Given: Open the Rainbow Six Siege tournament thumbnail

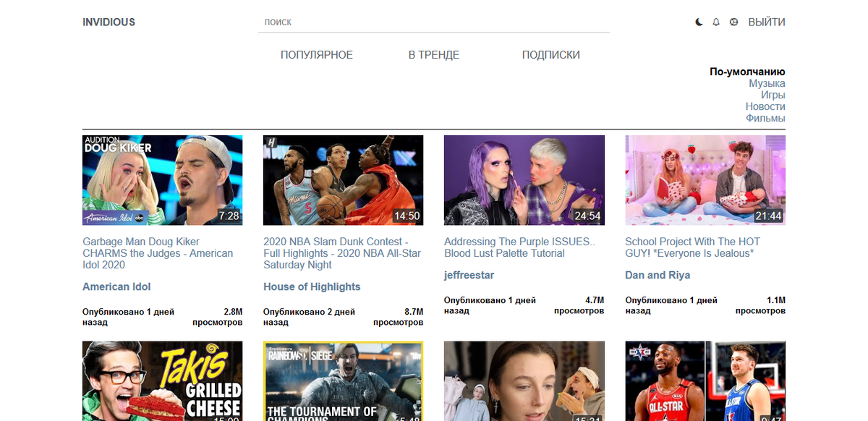Looking at the screenshot, I should click(x=344, y=381).
